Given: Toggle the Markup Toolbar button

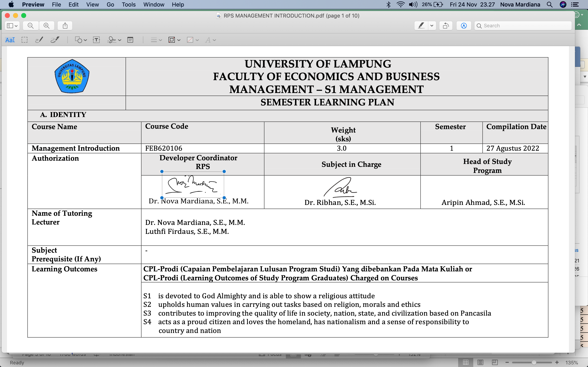Looking at the screenshot, I should (464, 26).
